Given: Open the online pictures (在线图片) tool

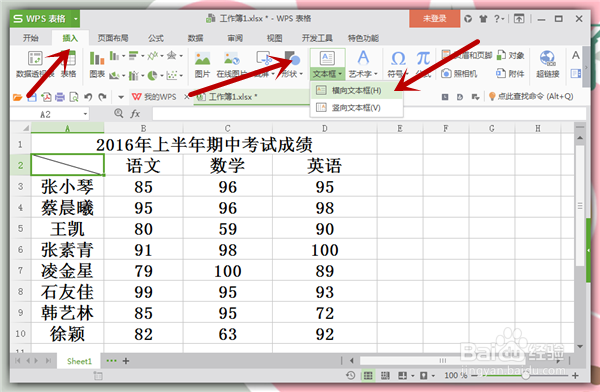Looking at the screenshot, I should point(232,64).
